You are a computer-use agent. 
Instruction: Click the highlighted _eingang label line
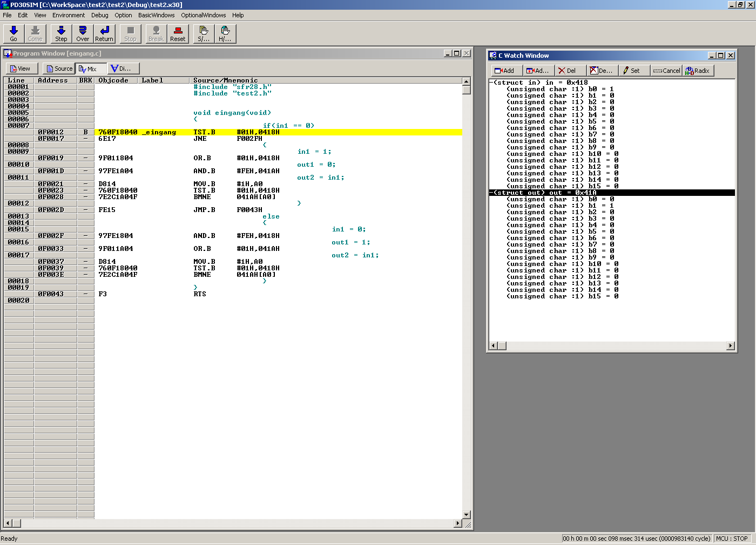point(278,132)
